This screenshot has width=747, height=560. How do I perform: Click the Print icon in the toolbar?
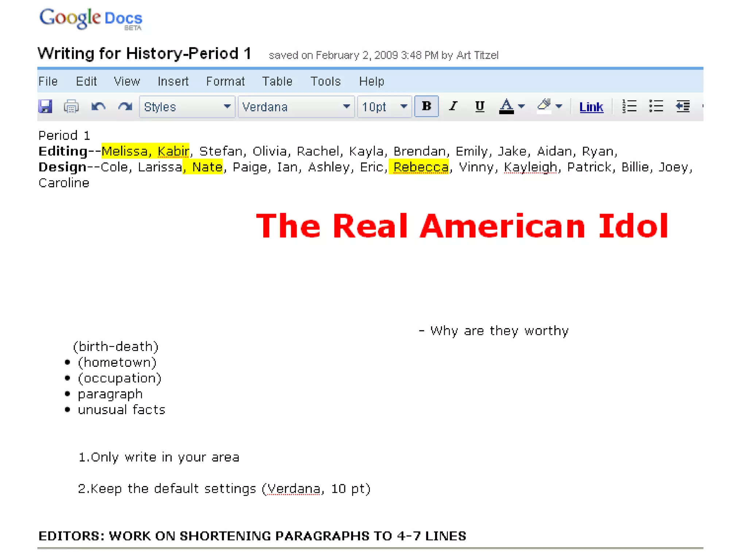pos(71,106)
